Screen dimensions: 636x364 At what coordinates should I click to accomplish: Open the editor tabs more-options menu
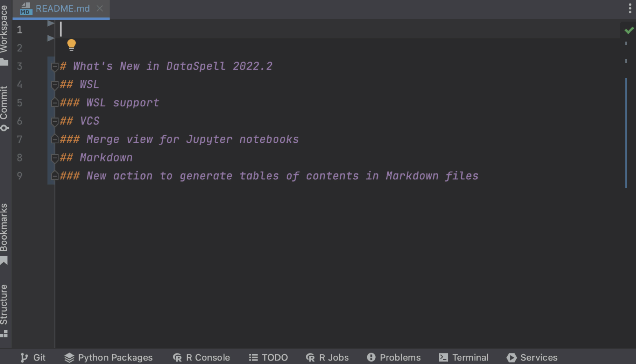[x=630, y=8]
